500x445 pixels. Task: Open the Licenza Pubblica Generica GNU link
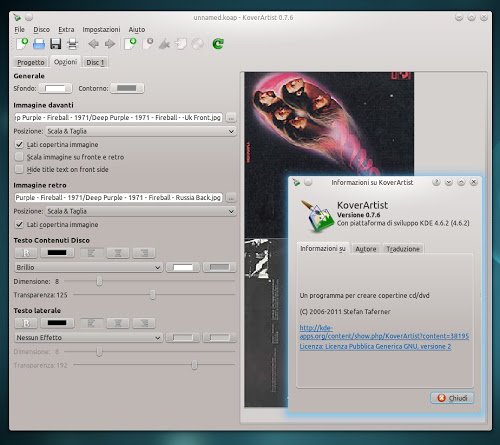point(375,346)
